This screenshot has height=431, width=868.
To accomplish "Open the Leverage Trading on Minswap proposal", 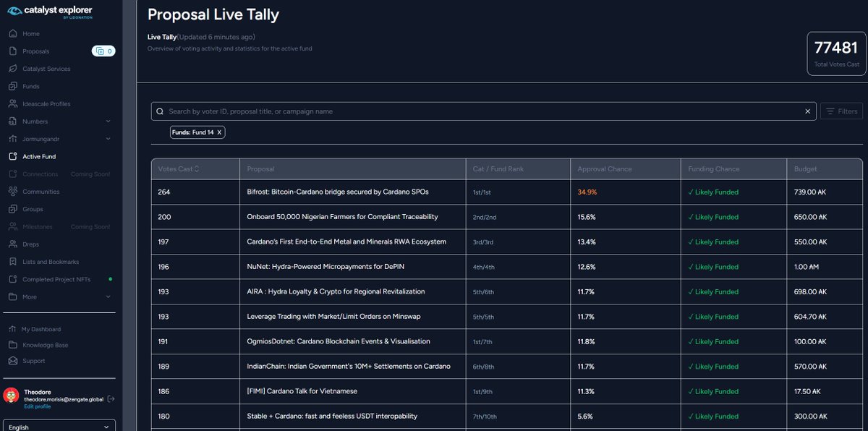I will (335, 317).
